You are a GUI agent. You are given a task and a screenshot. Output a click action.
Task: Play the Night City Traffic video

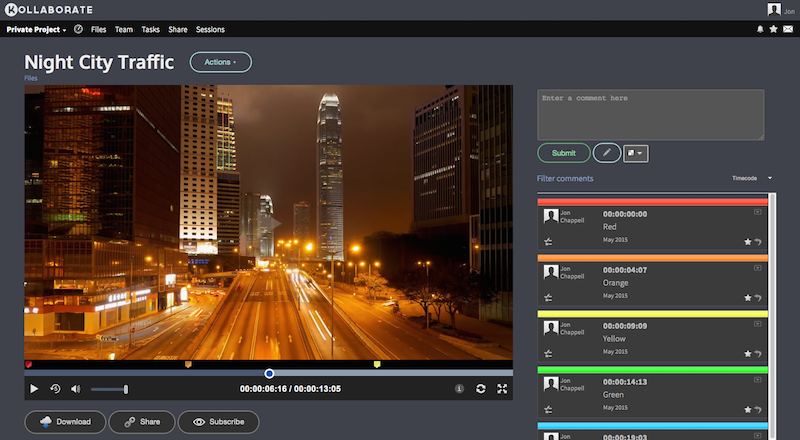(x=34, y=389)
